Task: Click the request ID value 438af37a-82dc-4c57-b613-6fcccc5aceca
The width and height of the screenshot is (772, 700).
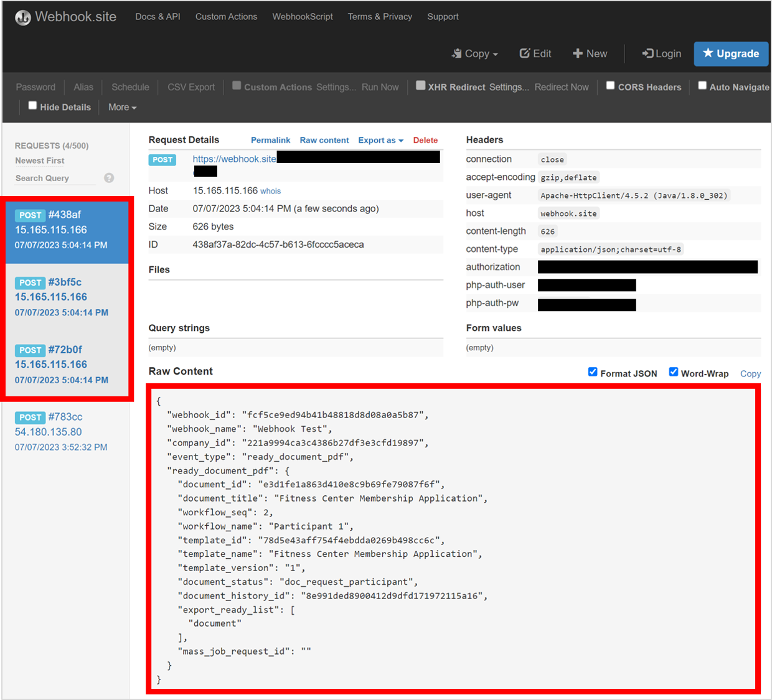Action: pyautogui.click(x=278, y=245)
